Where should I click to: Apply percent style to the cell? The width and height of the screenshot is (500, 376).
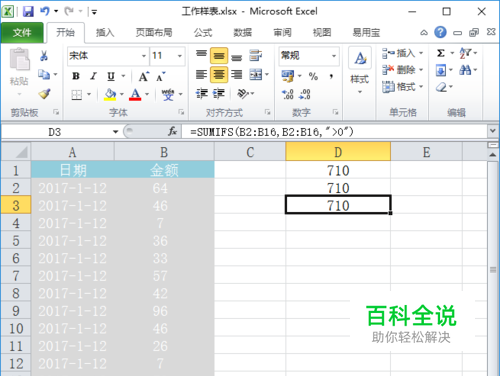[313, 76]
